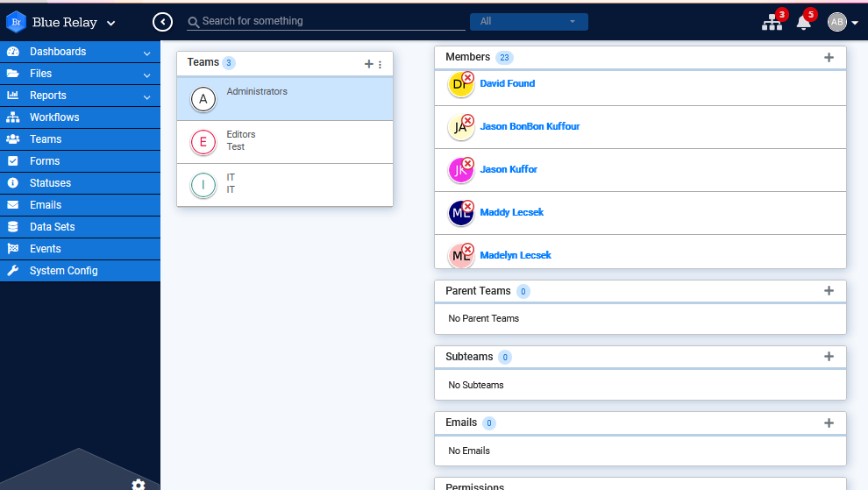This screenshot has width=868, height=490.
Task: Click the No Parent Teams text
Action: [x=483, y=318]
